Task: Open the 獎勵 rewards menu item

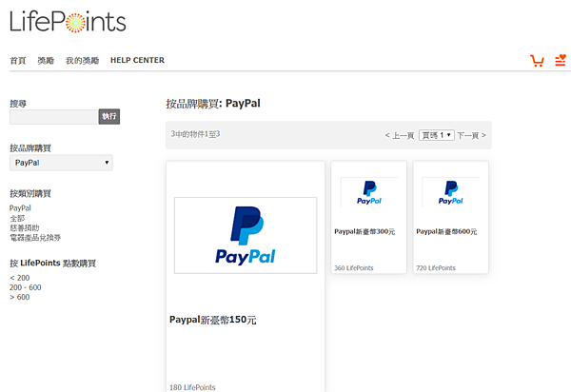Action: (x=46, y=61)
